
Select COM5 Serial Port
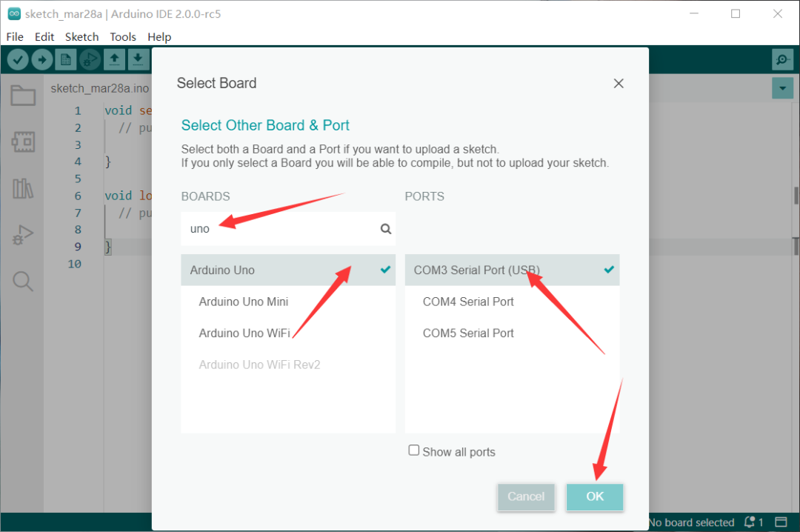[x=513, y=333]
